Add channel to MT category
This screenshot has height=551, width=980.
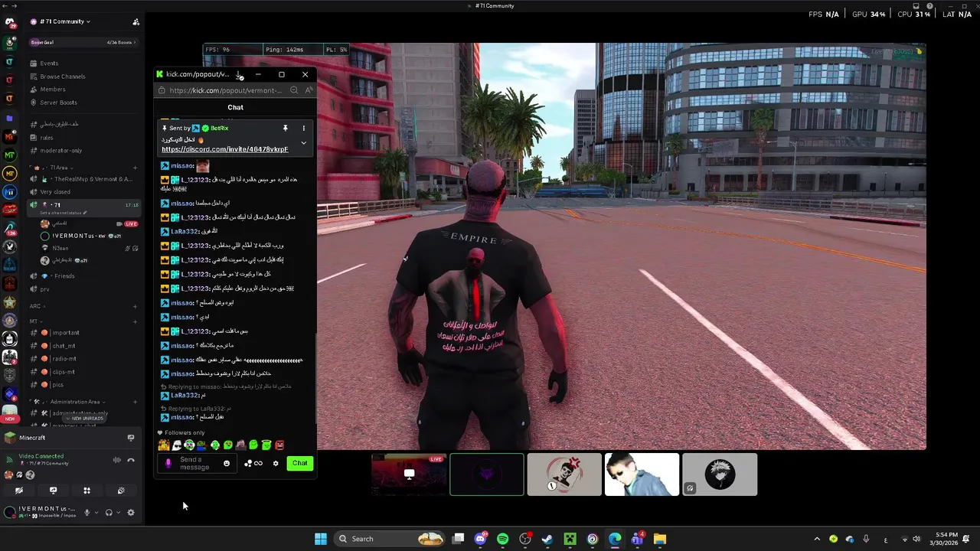point(135,321)
